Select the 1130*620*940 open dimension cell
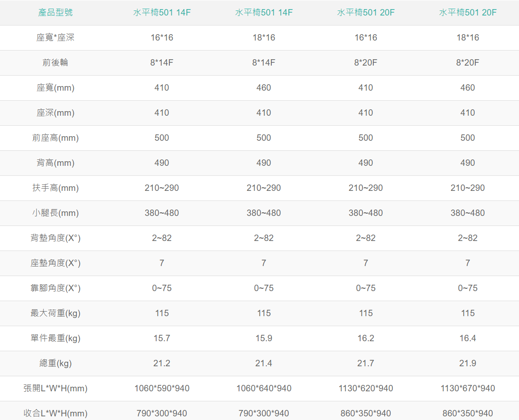The image size is (519, 420). (366, 388)
